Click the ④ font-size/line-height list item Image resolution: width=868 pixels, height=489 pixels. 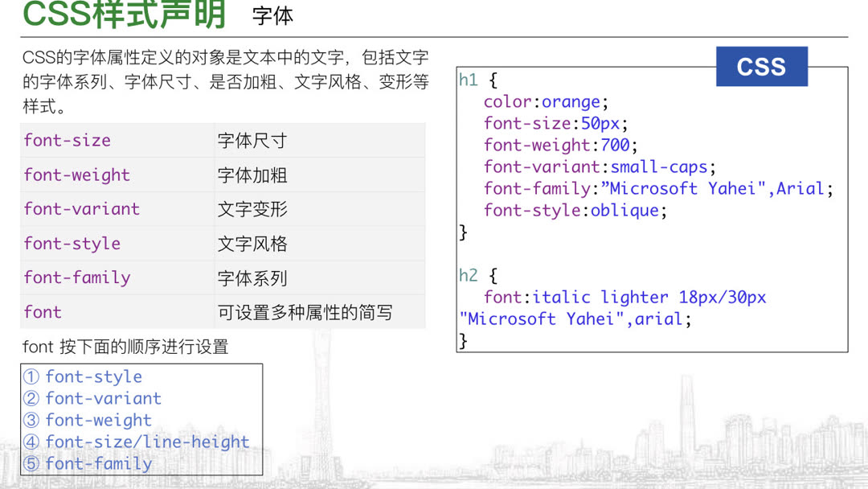point(137,442)
